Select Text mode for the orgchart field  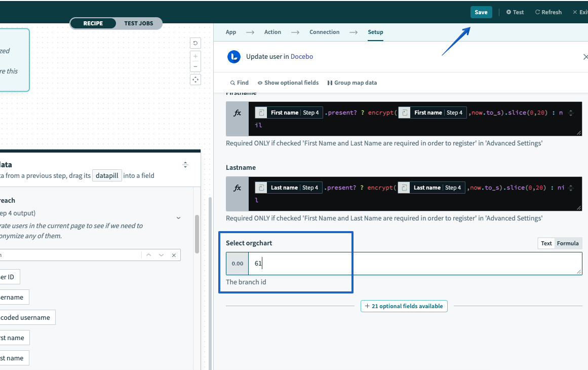pyautogui.click(x=546, y=243)
